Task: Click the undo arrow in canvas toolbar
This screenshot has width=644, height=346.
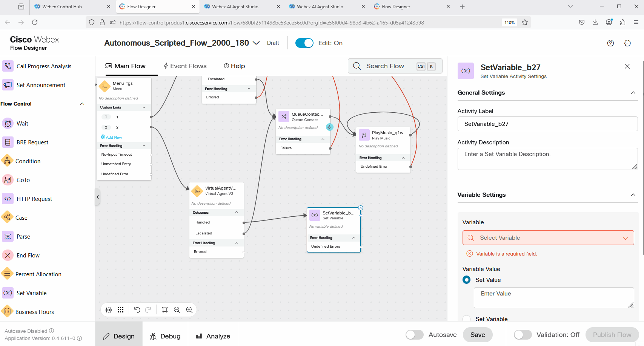Action: pos(137,310)
